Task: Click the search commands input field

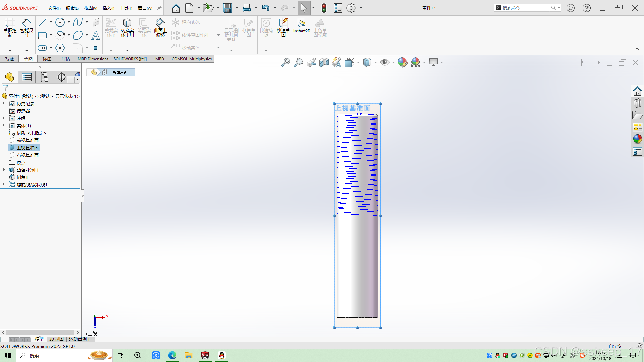Action: point(525,8)
